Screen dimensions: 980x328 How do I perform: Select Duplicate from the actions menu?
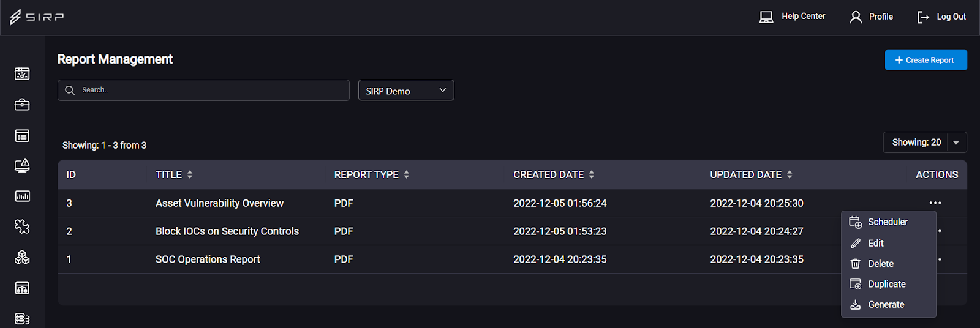pyautogui.click(x=887, y=284)
